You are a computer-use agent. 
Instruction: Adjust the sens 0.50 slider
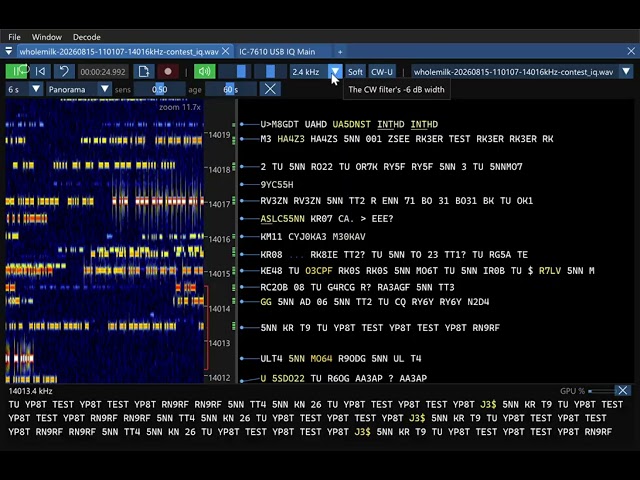[160, 89]
